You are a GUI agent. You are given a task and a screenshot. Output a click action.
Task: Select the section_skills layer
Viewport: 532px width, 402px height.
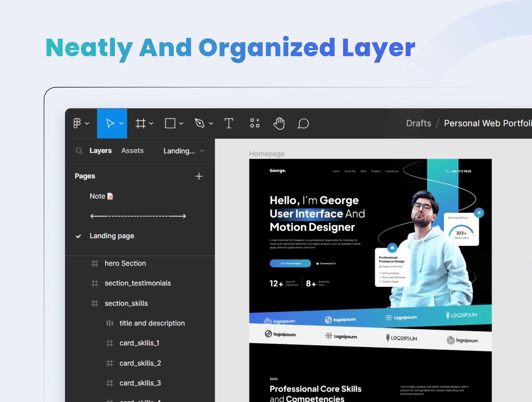tap(126, 303)
